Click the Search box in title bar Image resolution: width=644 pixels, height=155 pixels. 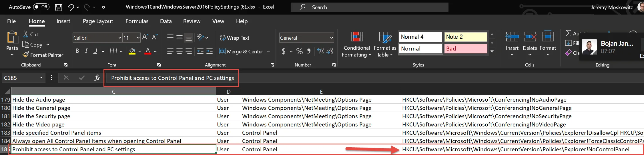370,7
